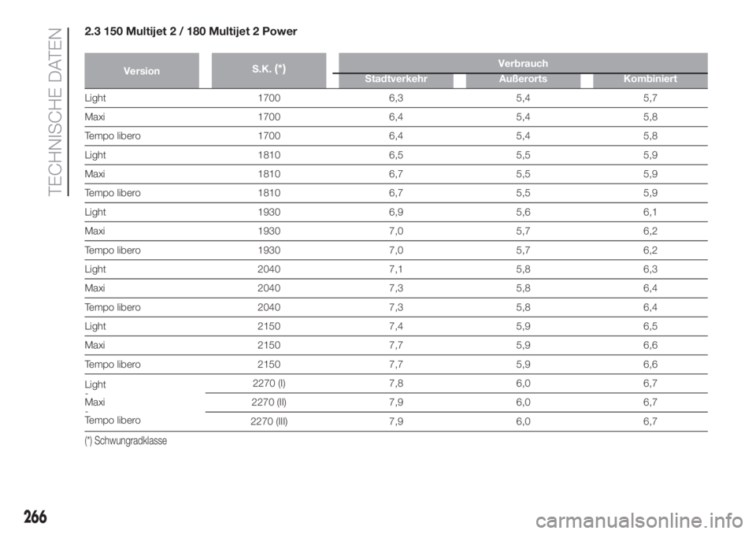Click Kombiniert value 6,6 for Tempo libero 2150

point(650,364)
